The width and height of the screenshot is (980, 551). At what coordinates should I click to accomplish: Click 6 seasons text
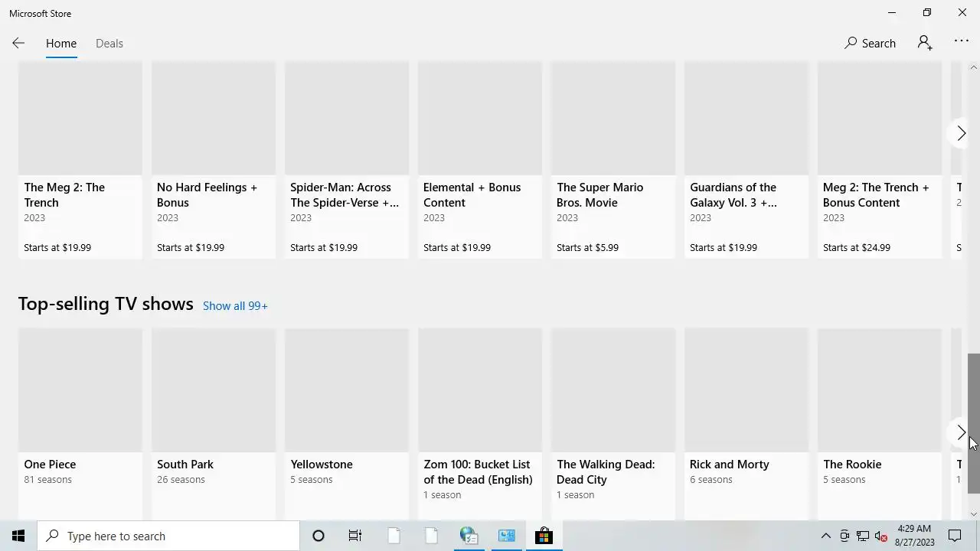(x=711, y=480)
